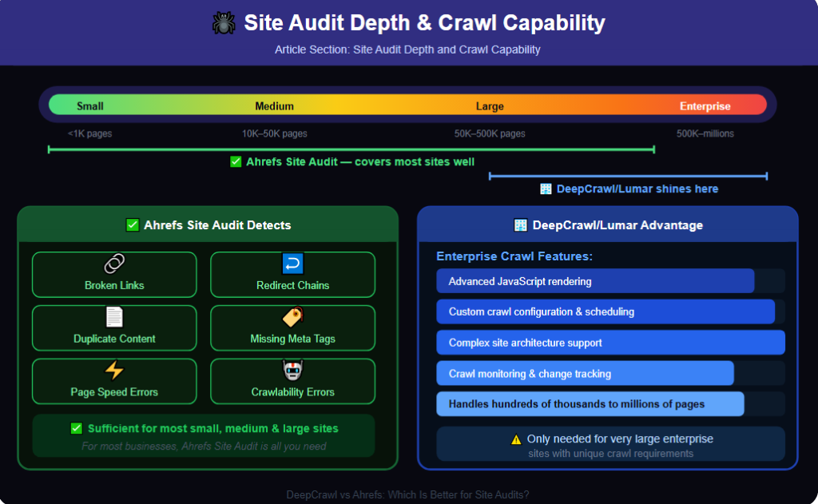818x504 pixels.
Task: Click 'sites with unique crawl requirements' text
Action: [610, 454]
